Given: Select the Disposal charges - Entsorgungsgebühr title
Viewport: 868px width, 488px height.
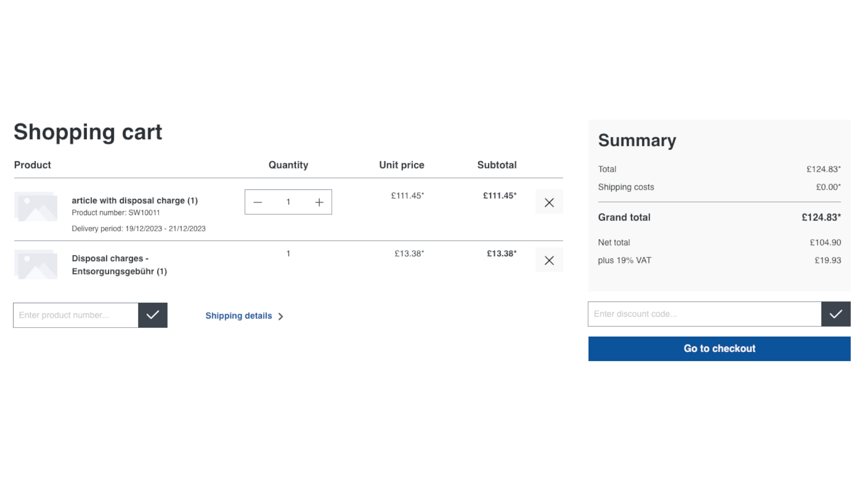Looking at the screenshot, I should pos(119,265).
